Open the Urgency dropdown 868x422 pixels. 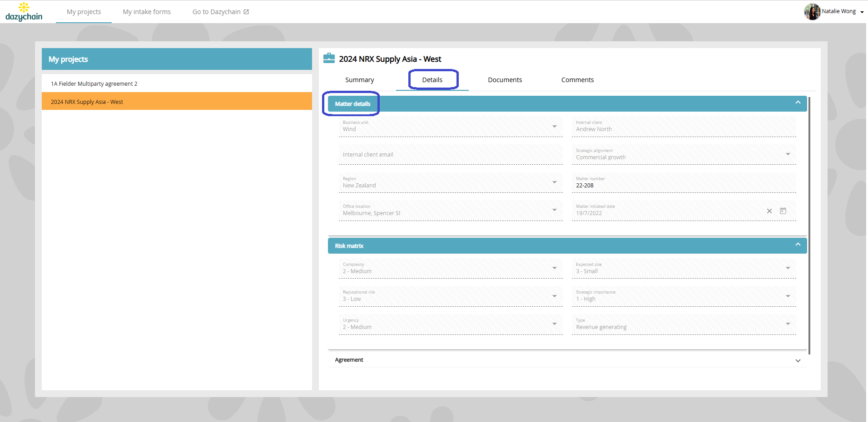(450, 324)
